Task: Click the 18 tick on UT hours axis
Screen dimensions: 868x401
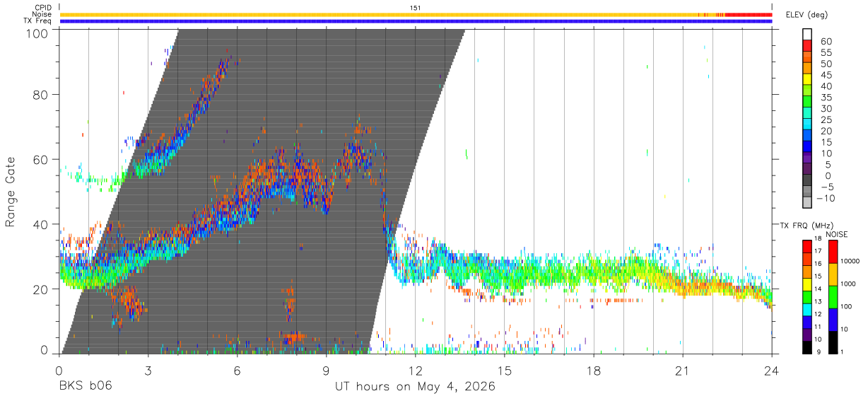Action: click(x=594, y=371)
